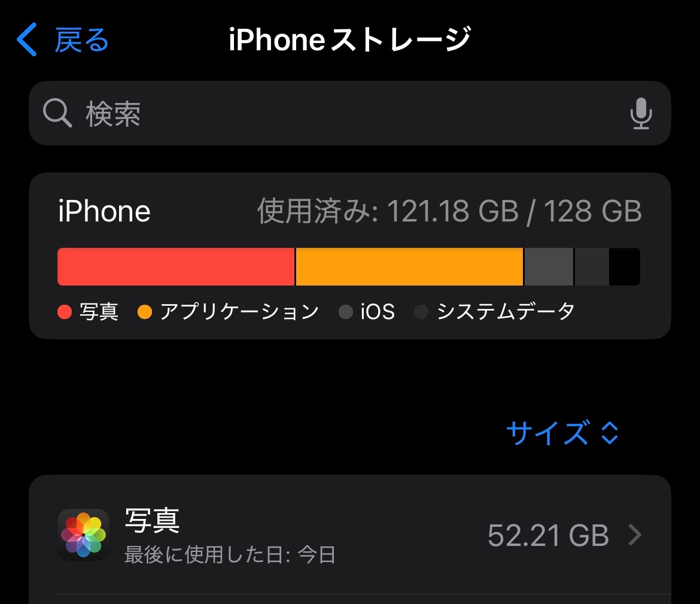
Task: Tap gray iOS segment of storage bar
Action: (549, 267)
